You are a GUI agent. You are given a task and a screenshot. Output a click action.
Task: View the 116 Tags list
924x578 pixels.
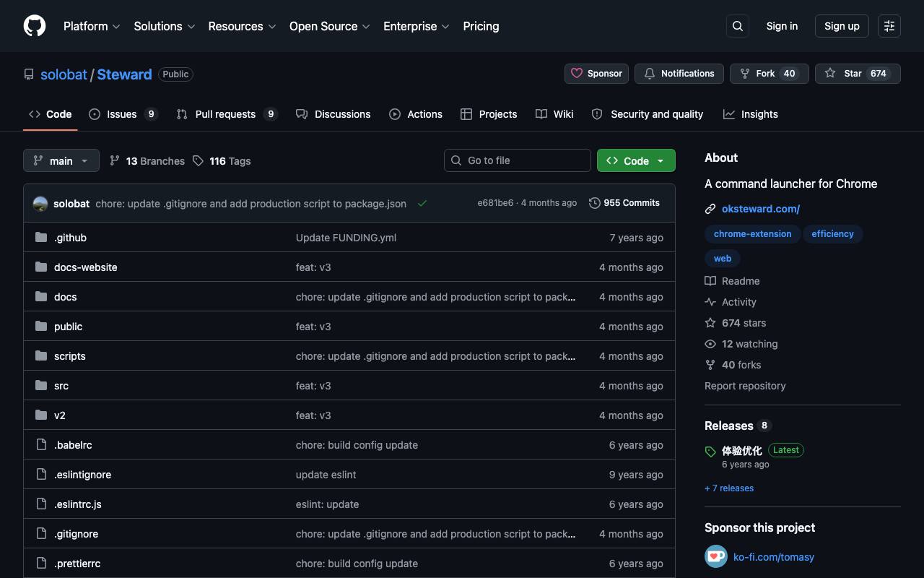(x=222, y=161)
